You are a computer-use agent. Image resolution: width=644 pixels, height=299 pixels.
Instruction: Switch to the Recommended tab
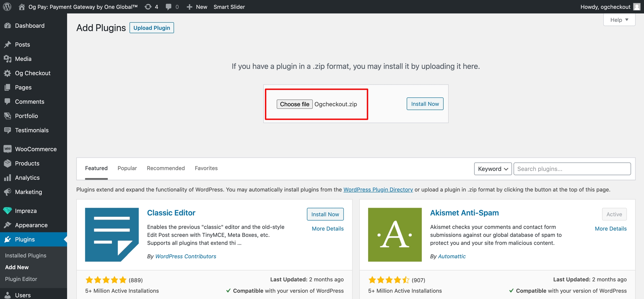point(166,168)
